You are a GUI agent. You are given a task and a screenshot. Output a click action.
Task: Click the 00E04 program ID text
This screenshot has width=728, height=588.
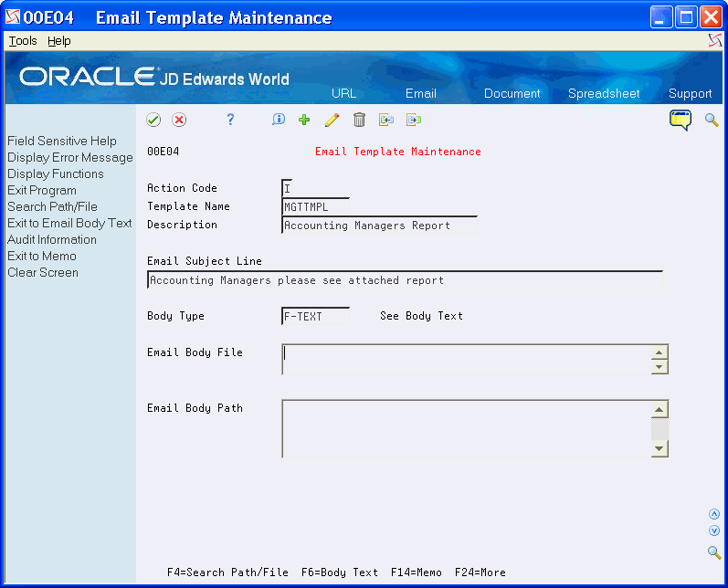click(x=163, y=152)
